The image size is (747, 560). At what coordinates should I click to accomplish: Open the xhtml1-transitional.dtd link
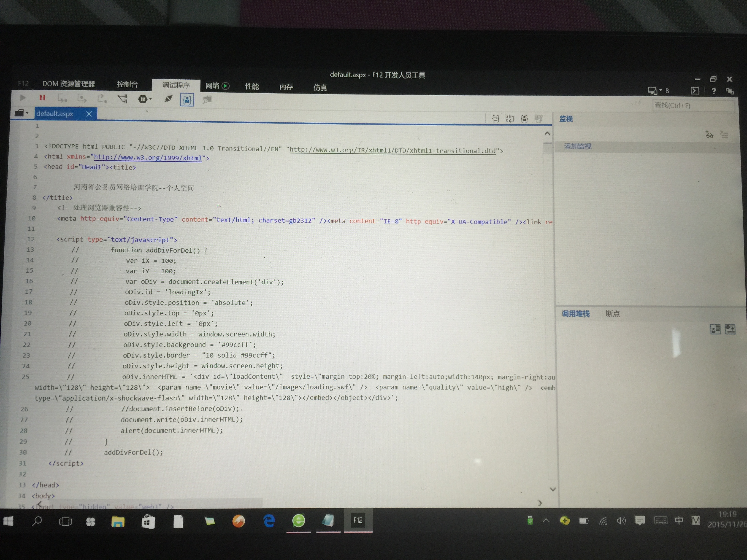tap(392, 150)
